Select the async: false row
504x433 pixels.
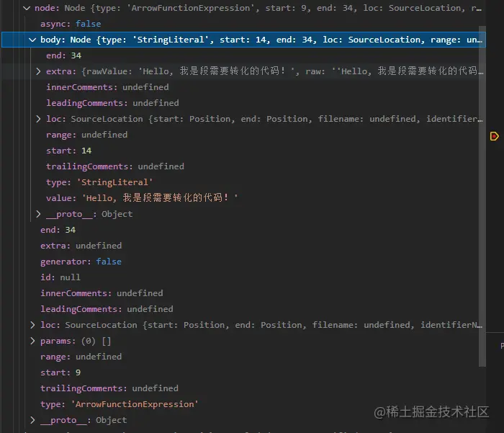pyautogui.click(x=243, y=24)
